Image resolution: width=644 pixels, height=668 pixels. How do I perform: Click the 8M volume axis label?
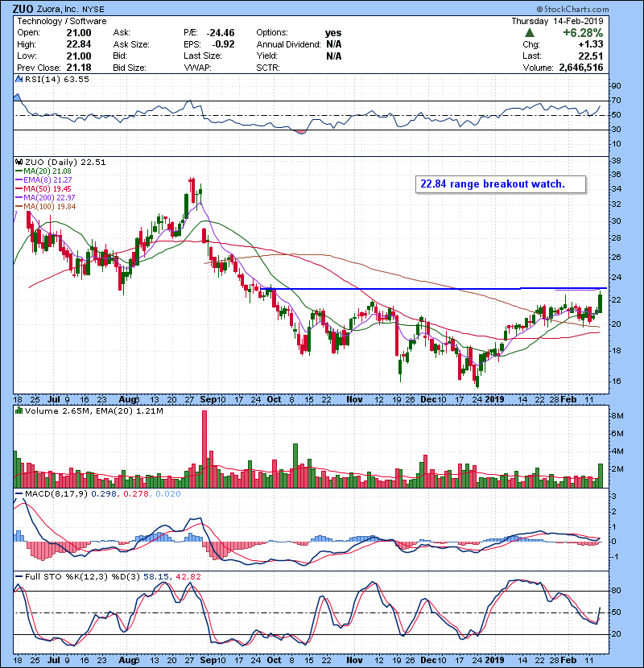click(x=617, y=416)
